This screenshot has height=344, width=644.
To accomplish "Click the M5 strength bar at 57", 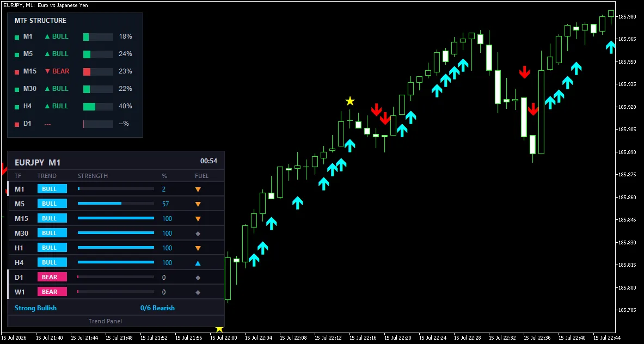I will pyautogui.click(x=116, y=204).
